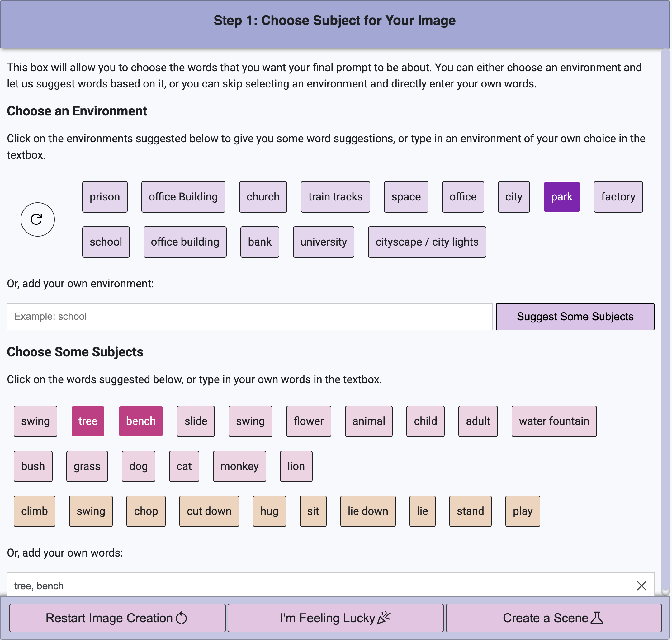Click the own words field containing tree, bench

330,585
